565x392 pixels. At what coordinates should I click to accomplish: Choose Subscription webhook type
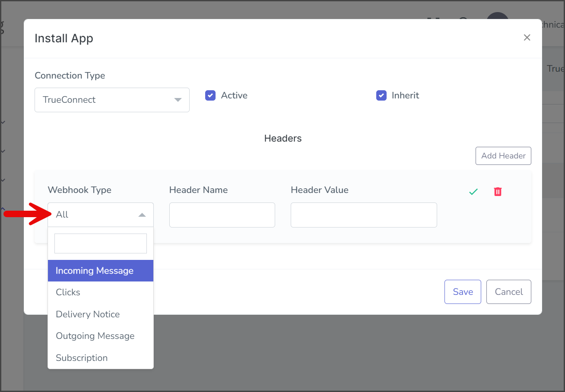[x=101, y=358]
